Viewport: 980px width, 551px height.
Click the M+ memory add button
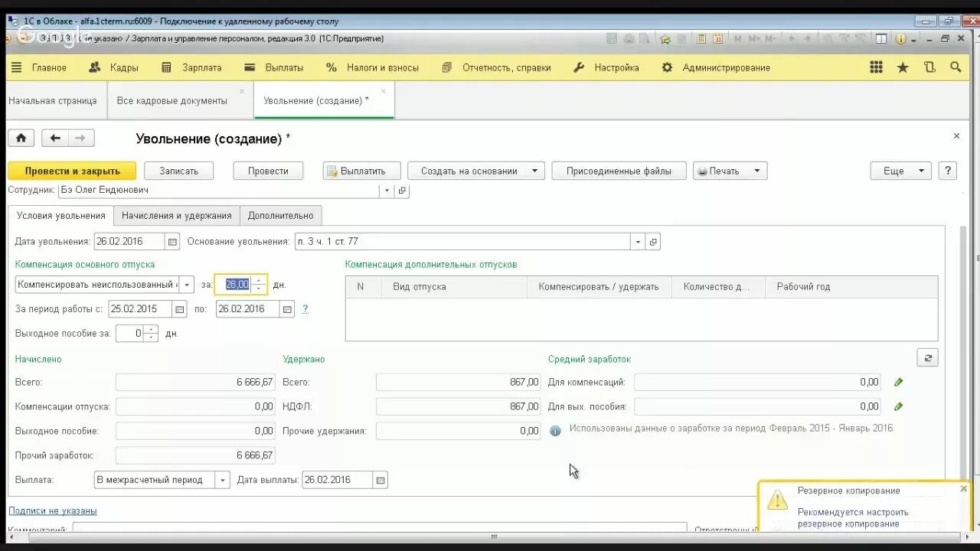tap(754, 38)
